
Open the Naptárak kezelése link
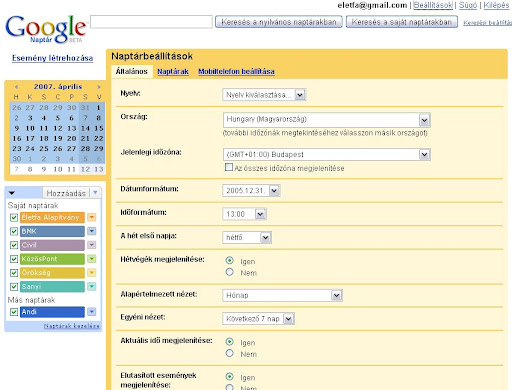point(72,326)
